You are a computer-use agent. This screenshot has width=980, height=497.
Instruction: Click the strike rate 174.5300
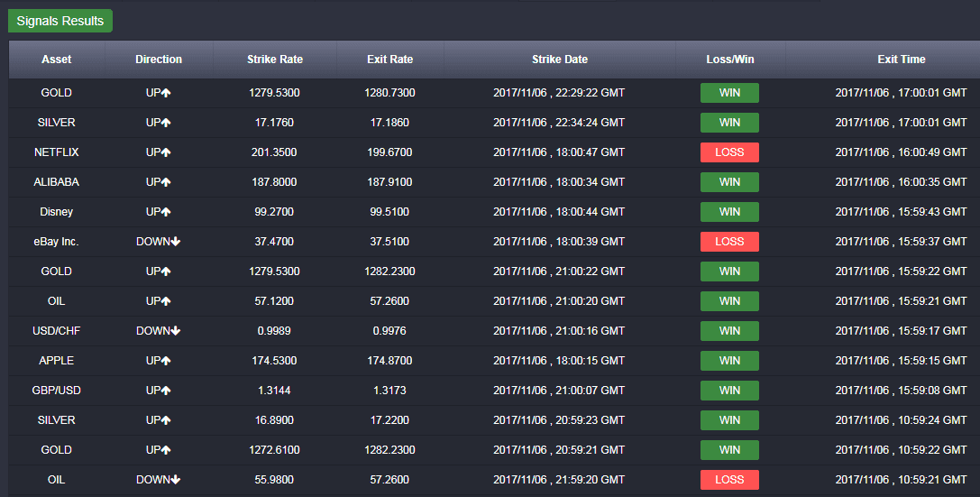[274, 361]
